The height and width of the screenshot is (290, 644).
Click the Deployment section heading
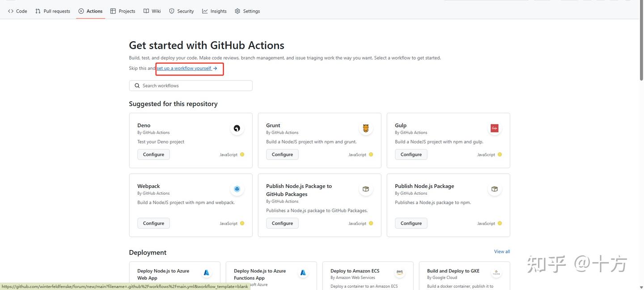point(148,252)
